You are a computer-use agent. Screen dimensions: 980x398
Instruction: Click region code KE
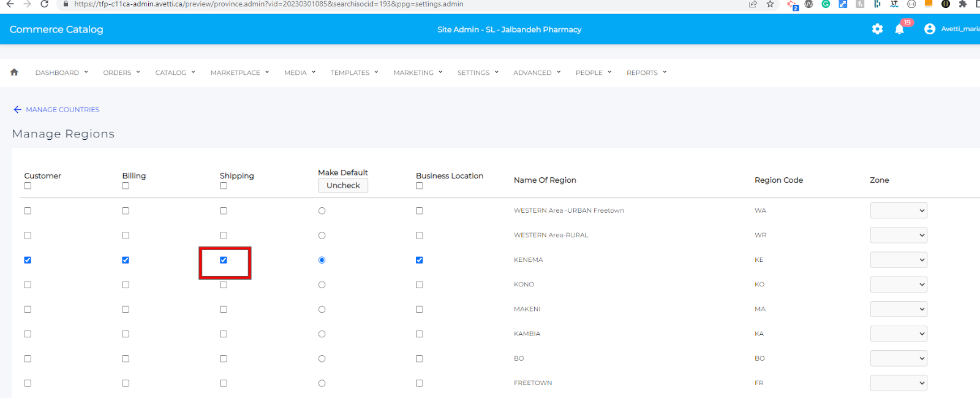tap(759, 260)
